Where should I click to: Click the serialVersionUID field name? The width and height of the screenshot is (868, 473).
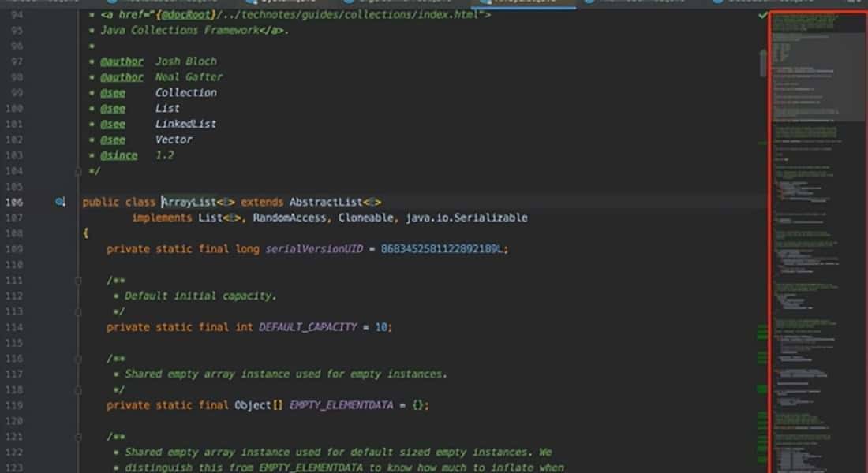click(x=314, y=249)
